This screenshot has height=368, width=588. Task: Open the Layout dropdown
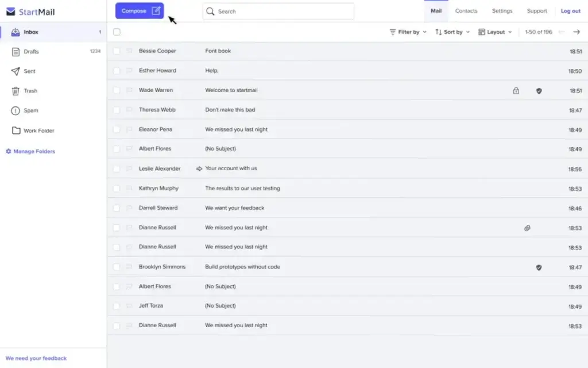click(495, 32)
